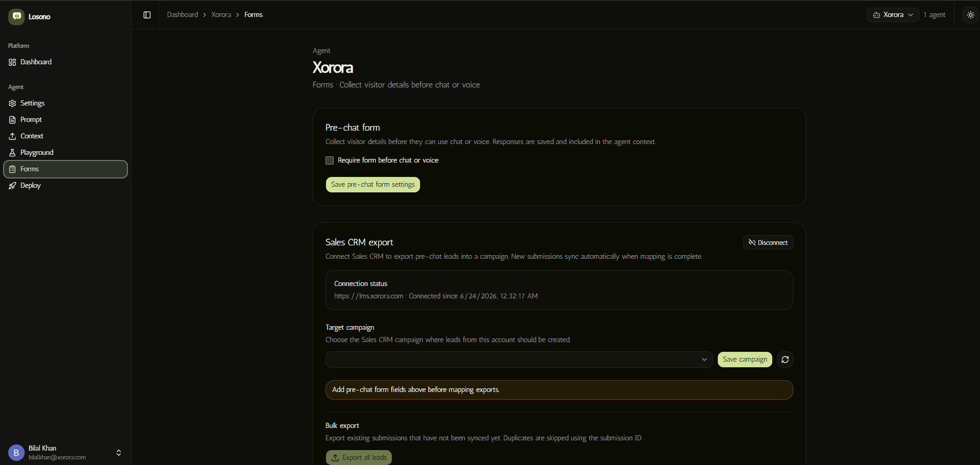
Task: Click the Prompt document icon in sidebar
Action: 12,120
